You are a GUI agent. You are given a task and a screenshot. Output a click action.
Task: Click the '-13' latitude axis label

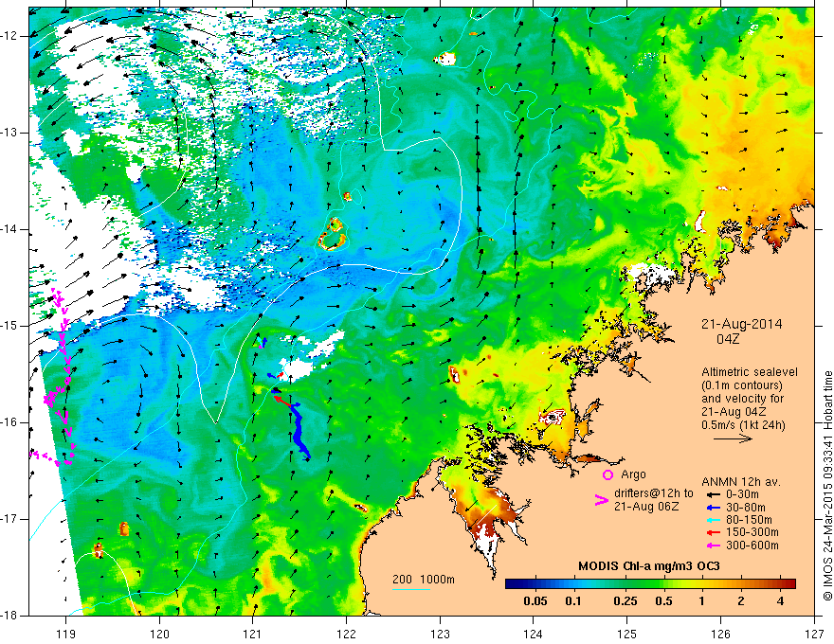point(10,133)
